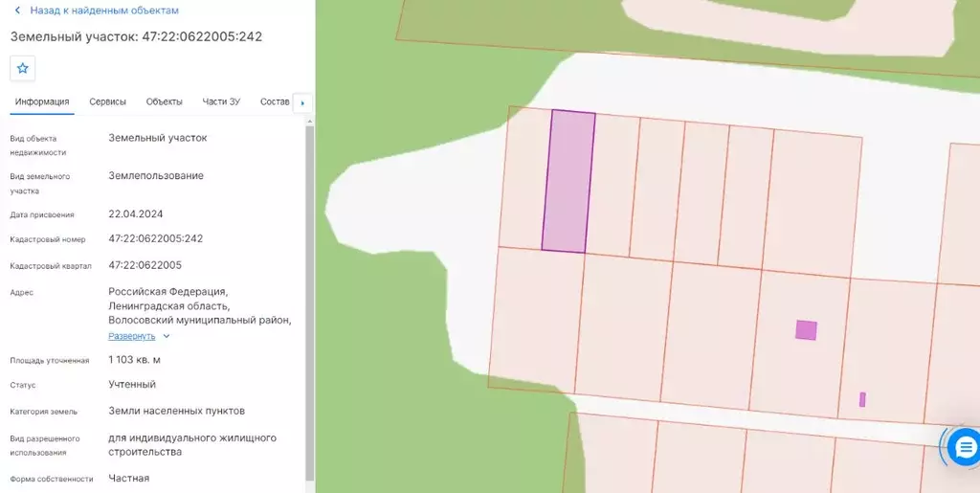Click the cadastral number 47:22:0622005:242 value
980x493 pixels.
156,238
